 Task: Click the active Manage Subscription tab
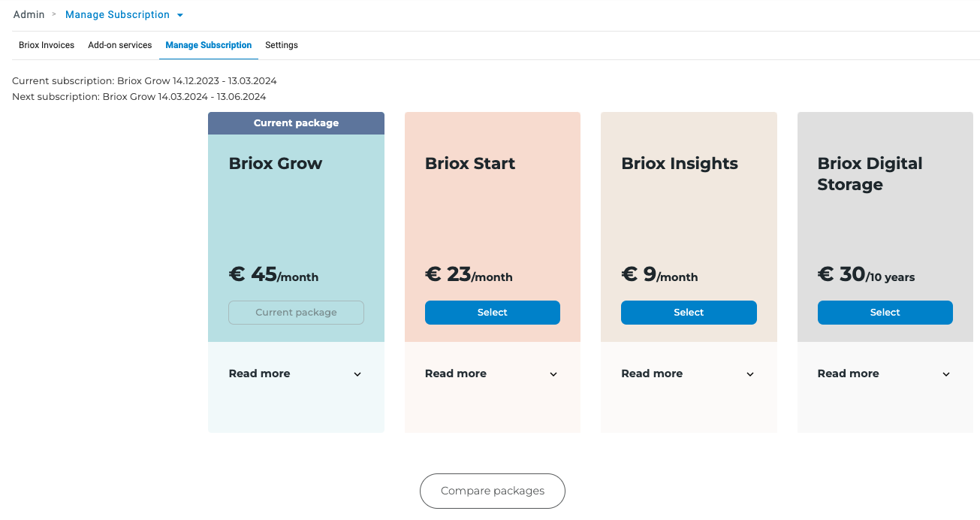click(209, 45)
